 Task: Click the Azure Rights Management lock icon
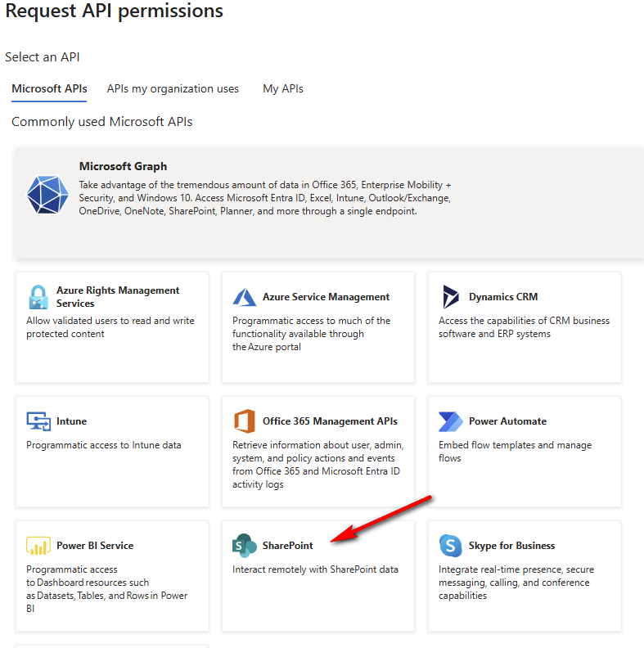(38, 297)
